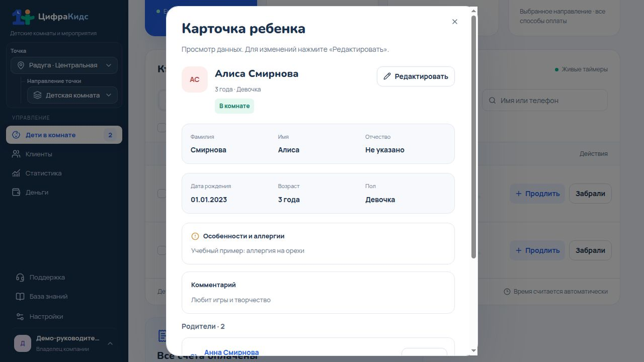644x362 pixels.
Task: Open Анна Смирнова parent link
Action: [x=231, y=352]
